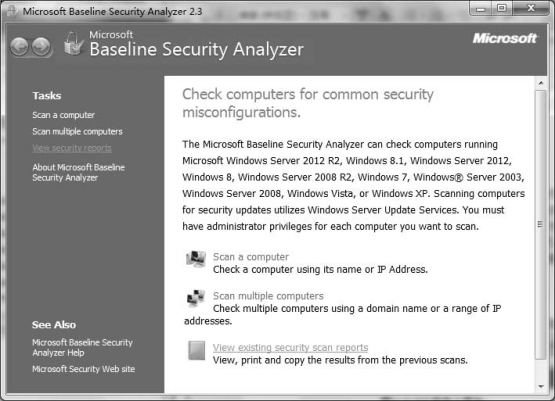The height and width of the screenshot is (401, 555).
Task: Open View existing security scan reports link
Action: point(290,348)
